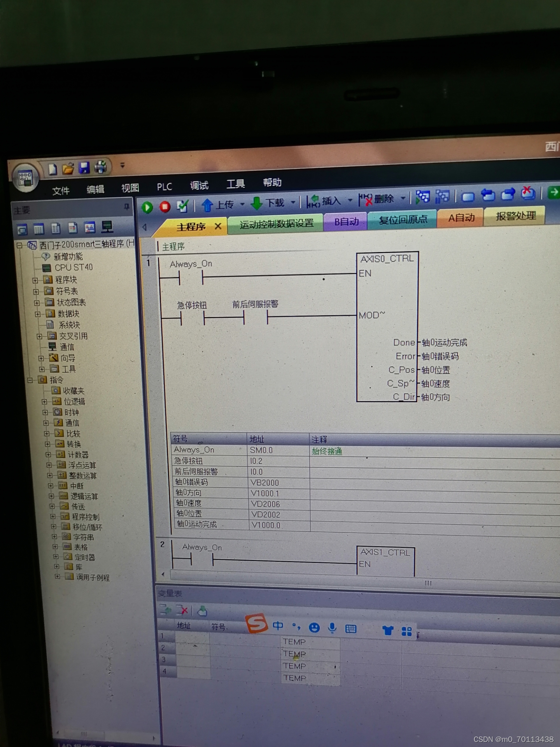The image size is (560, 747).
Task: Pin the 主要 project panel
Action: [126, 207]
